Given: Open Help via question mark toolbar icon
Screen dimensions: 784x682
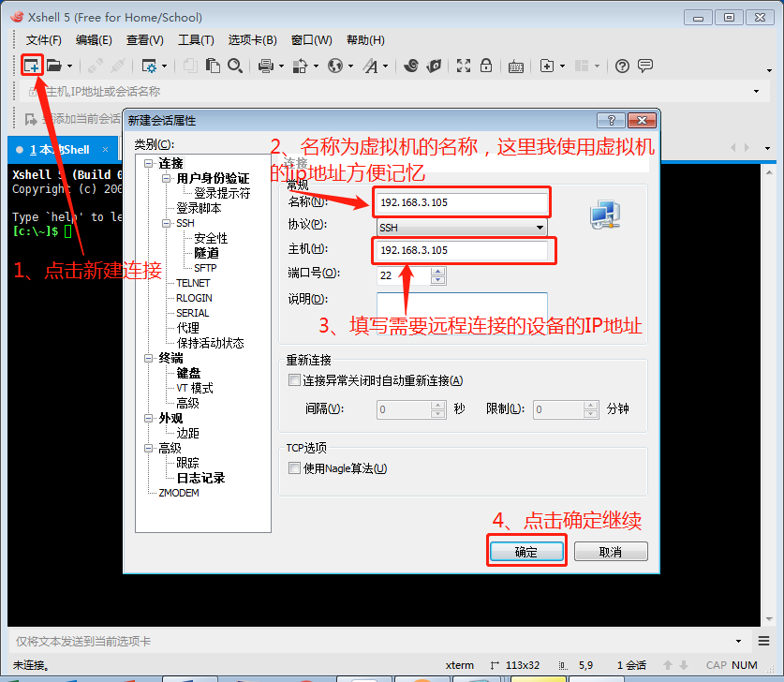Looking at the screenshot, I should 622,66.
